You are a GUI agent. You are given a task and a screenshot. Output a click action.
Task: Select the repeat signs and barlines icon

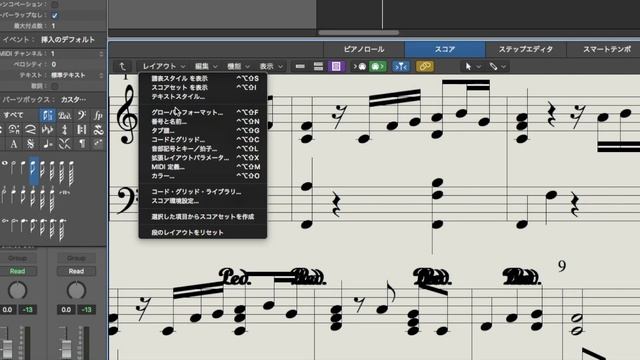[x=82, y=130]
